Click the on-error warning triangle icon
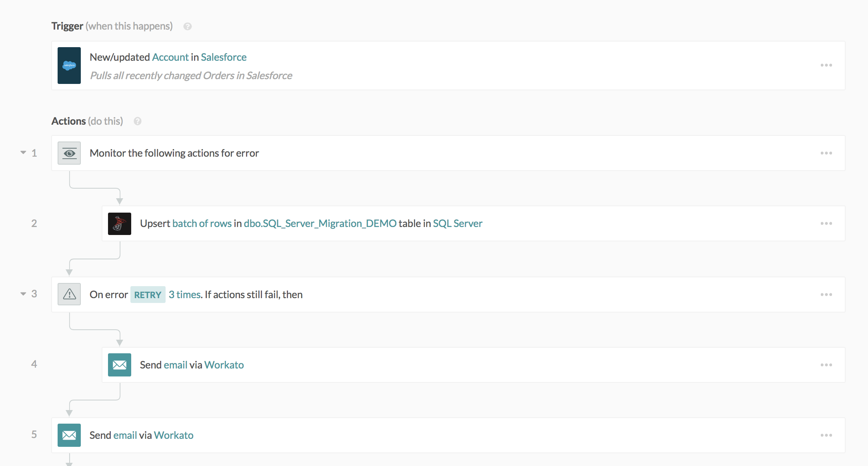868x466 pixels. point(69,294)
